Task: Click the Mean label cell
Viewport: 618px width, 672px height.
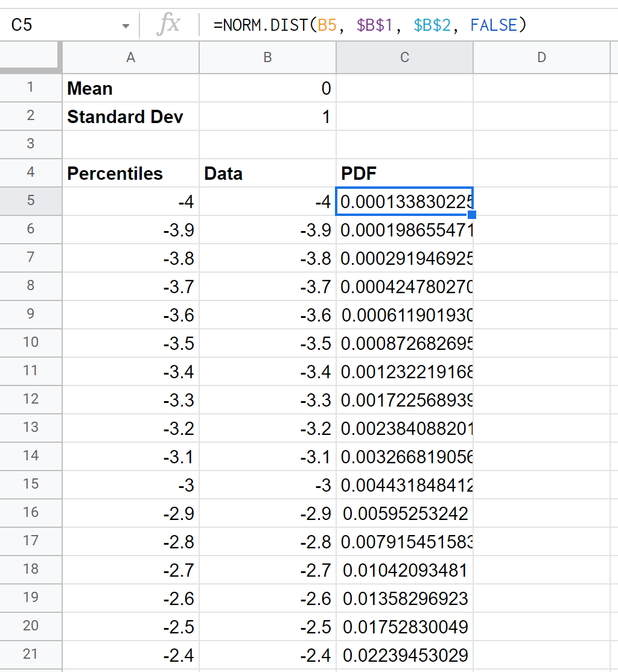Action: click(x=130, y=88)
